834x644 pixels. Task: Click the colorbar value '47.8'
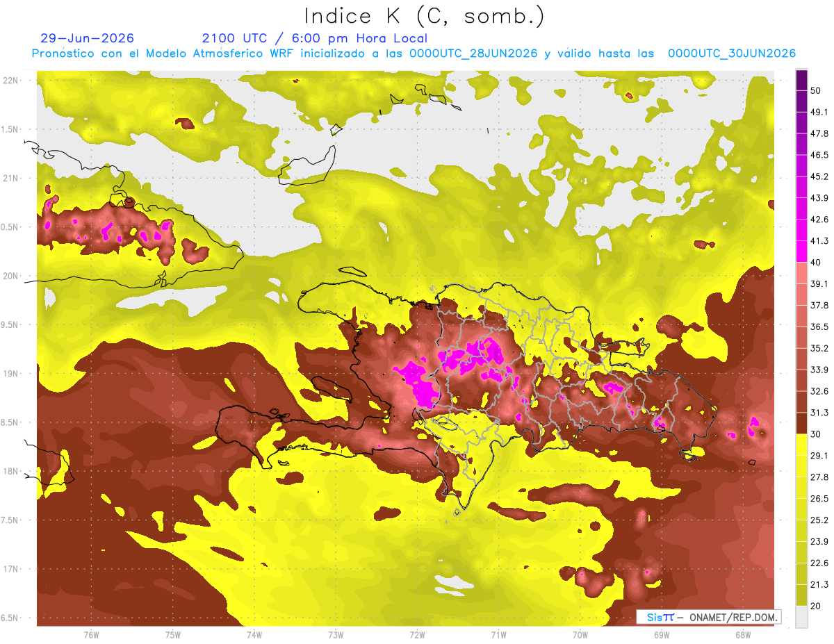point(819,133)
